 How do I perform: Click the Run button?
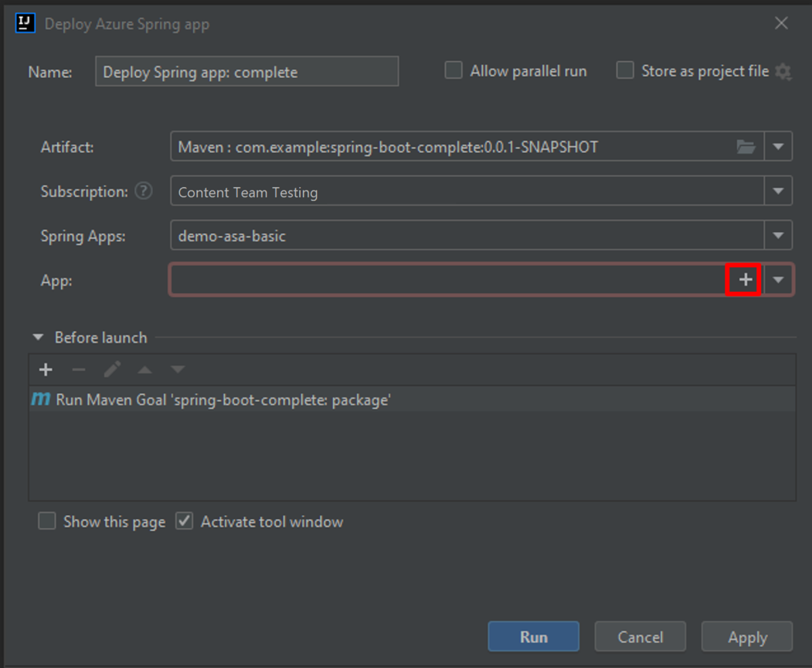(x=533, y=636)
